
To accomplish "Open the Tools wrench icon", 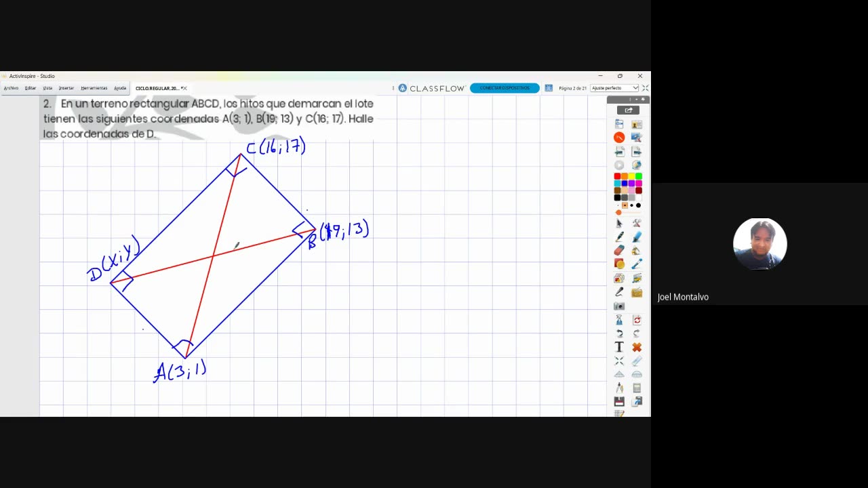I will coord(637,223).
